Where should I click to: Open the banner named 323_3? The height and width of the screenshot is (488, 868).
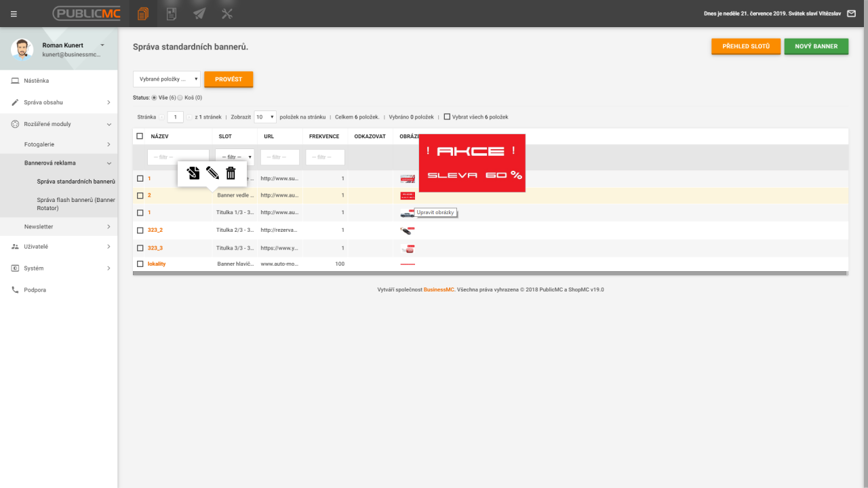[x=155, y=248]
